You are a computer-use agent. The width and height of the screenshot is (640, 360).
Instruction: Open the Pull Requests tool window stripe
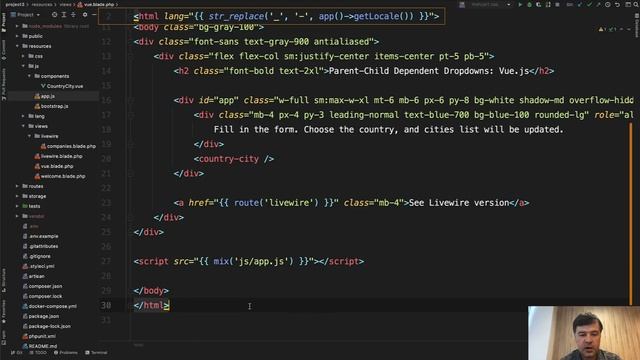pos(4,84)
